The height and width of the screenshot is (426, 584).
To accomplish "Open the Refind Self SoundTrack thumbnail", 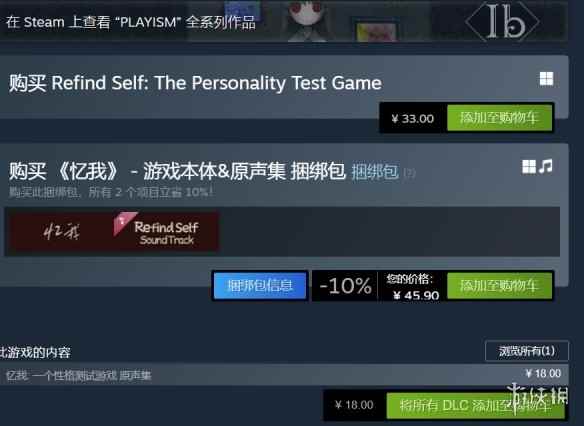I will point(166,232).
